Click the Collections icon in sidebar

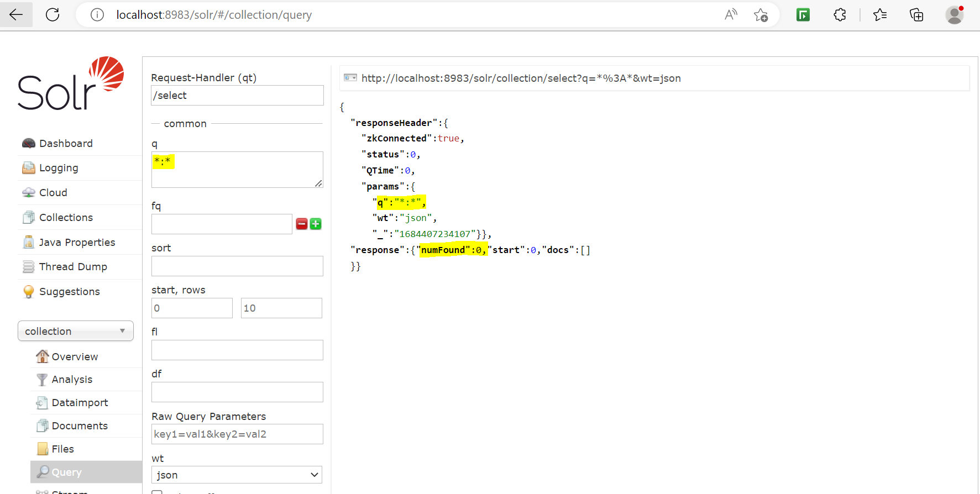[x=29, y=217]
